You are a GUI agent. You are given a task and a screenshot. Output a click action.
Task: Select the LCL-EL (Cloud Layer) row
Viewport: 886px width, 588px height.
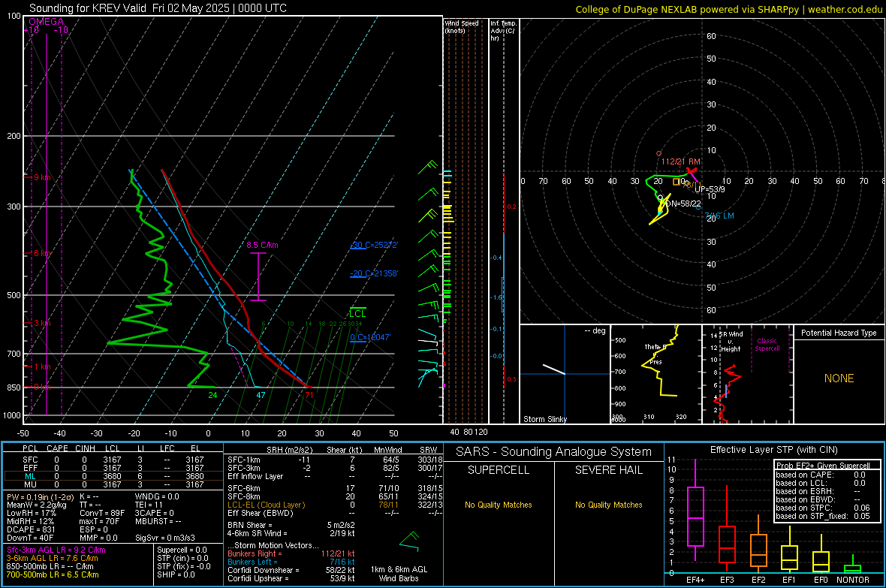coord(335,505)
